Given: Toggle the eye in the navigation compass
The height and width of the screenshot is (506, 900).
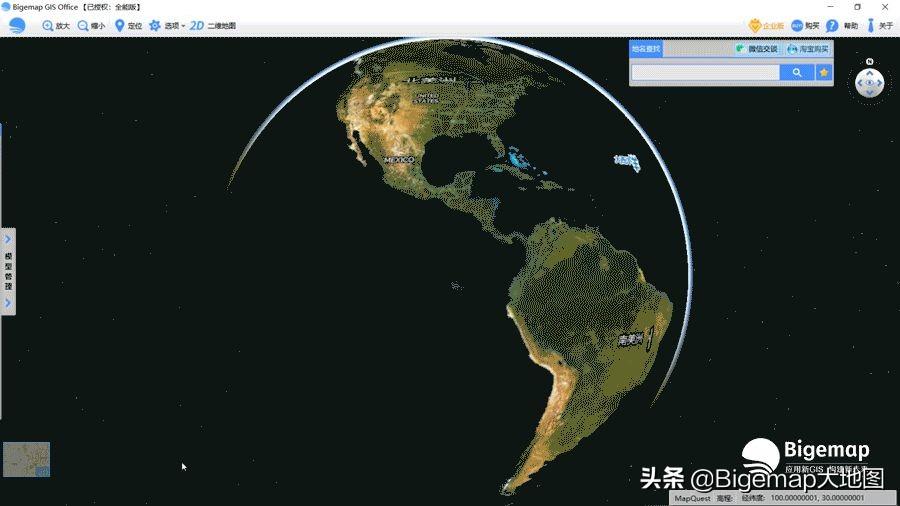Looking at the screenshot, I should pyautogui.click(x=870, y=83).
